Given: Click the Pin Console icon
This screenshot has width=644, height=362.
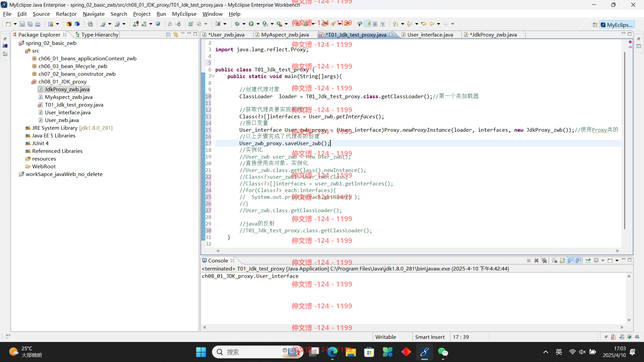Looking at the screenshot, I should tap(588, 260).
